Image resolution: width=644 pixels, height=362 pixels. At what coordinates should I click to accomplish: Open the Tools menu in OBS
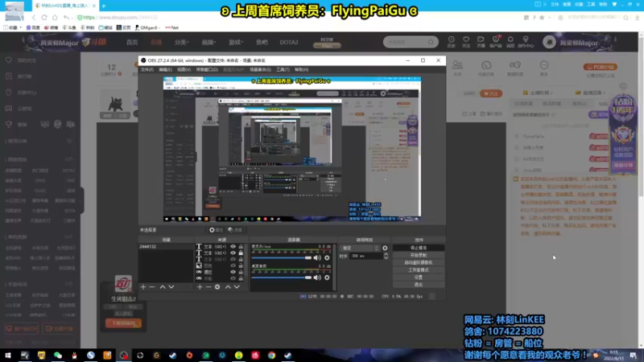pos(283,69)
